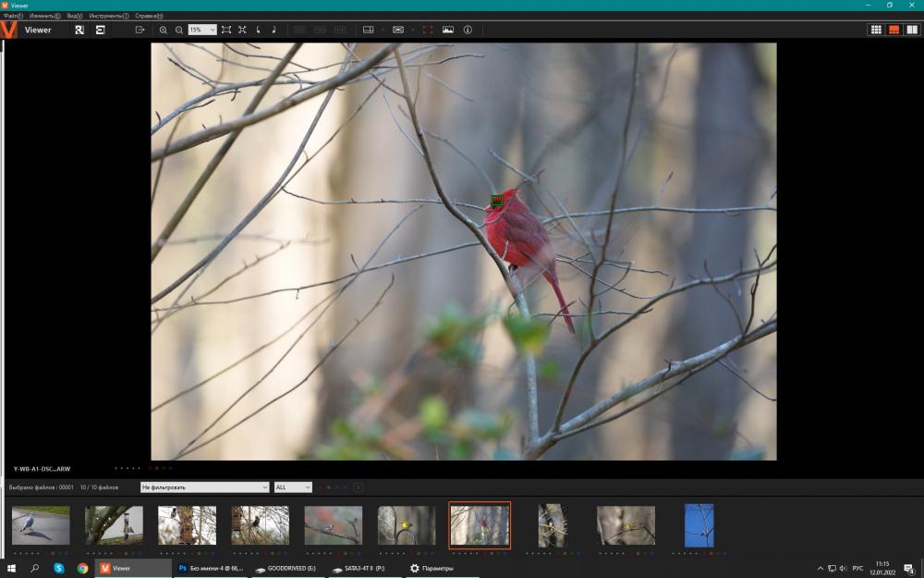The width and height of the screenshot is (924, 578).
Task: Click the small square icon beside color filters
Action: 358,487
